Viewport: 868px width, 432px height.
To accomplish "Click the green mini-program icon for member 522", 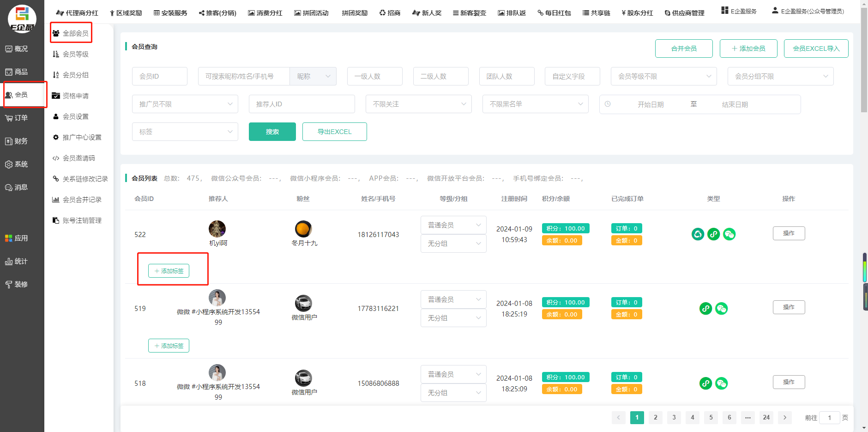I will (x=713, y=234).
